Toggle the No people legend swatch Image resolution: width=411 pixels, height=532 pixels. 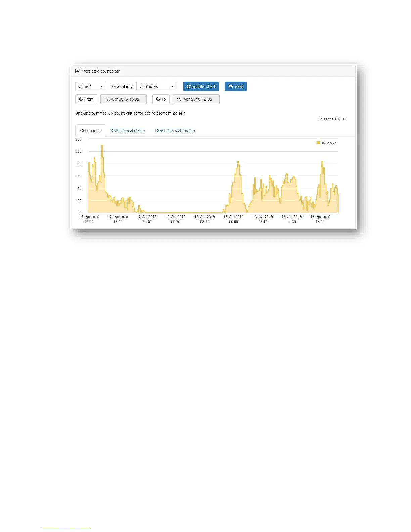point(318,143)
